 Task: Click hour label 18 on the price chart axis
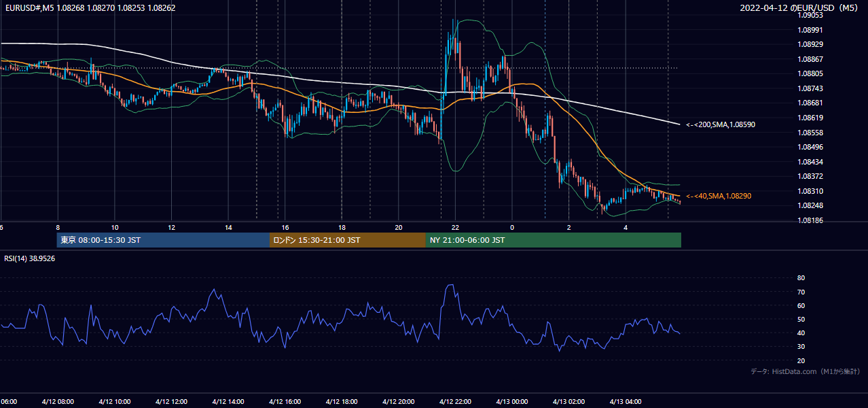[x=342, y=227]
